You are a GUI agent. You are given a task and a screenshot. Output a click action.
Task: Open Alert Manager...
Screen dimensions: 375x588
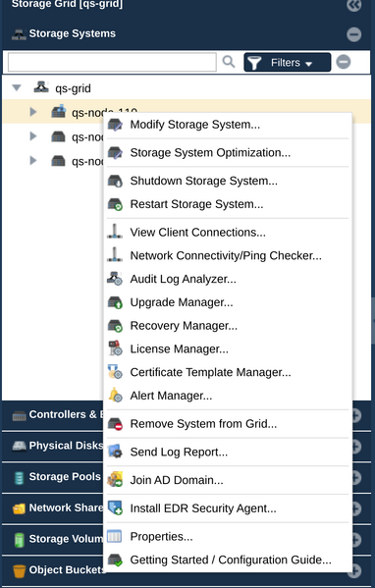171,396
